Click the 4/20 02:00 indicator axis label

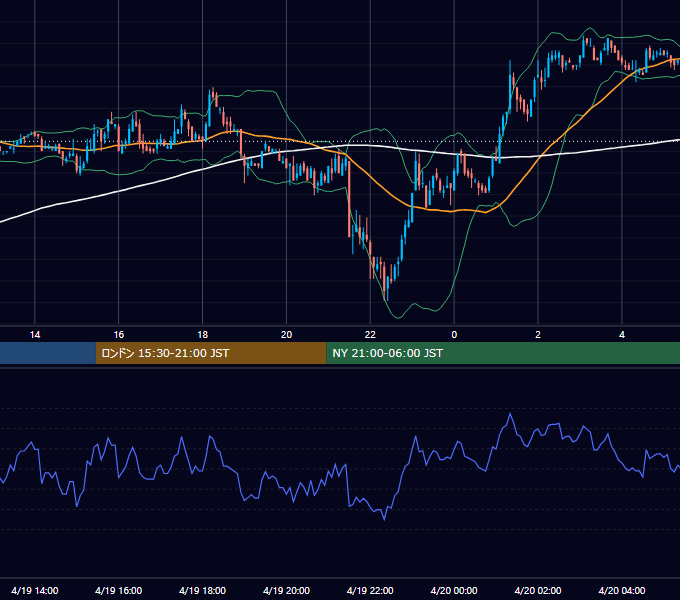coord(538,590)
